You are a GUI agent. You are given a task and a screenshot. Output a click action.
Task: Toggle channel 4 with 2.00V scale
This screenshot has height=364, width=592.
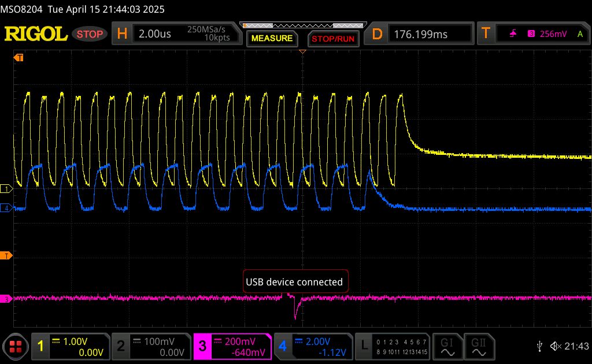pyautogui.click(x=312, y=346)
